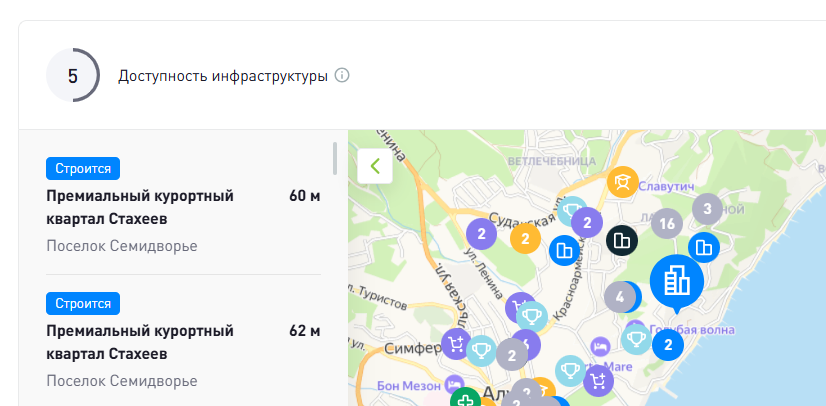Select the trophy marker at Голубая волна
The width and height of the screenshot is (826, 406).
[x=636, y=340]
